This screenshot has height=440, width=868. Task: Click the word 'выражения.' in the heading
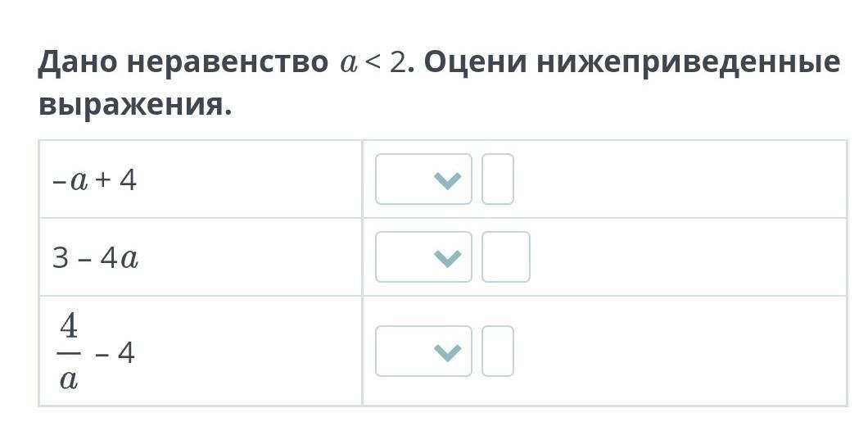tap(135, 104)
